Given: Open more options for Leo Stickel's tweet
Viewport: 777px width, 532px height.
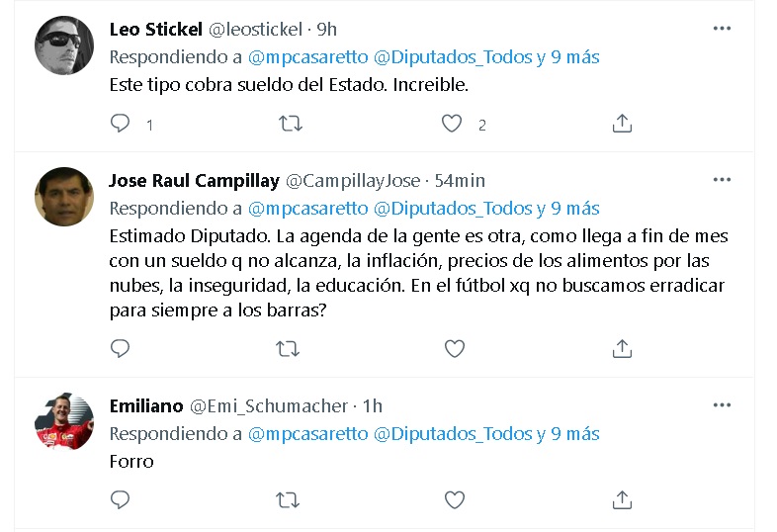Looking at the screenshot, I should (723, 29).
